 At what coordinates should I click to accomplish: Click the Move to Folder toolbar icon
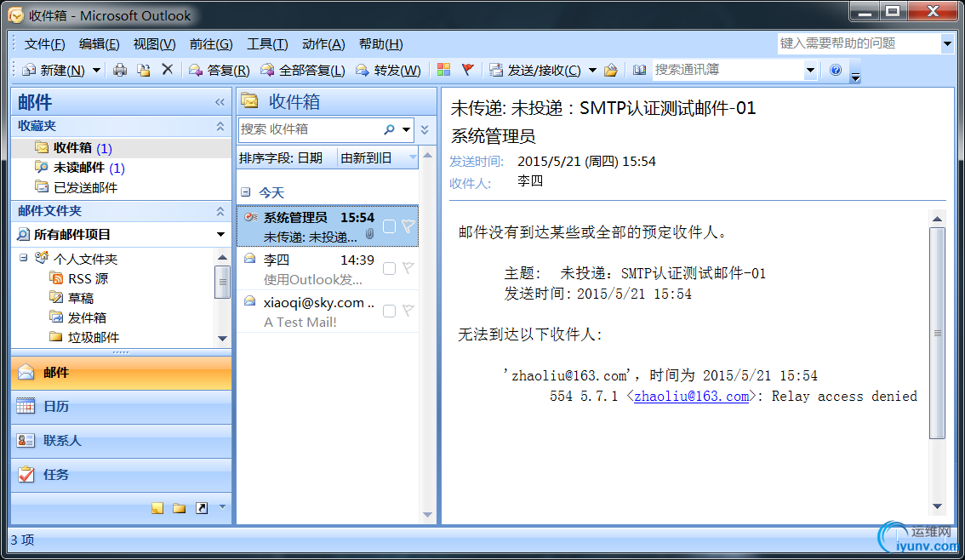(144, 70)
